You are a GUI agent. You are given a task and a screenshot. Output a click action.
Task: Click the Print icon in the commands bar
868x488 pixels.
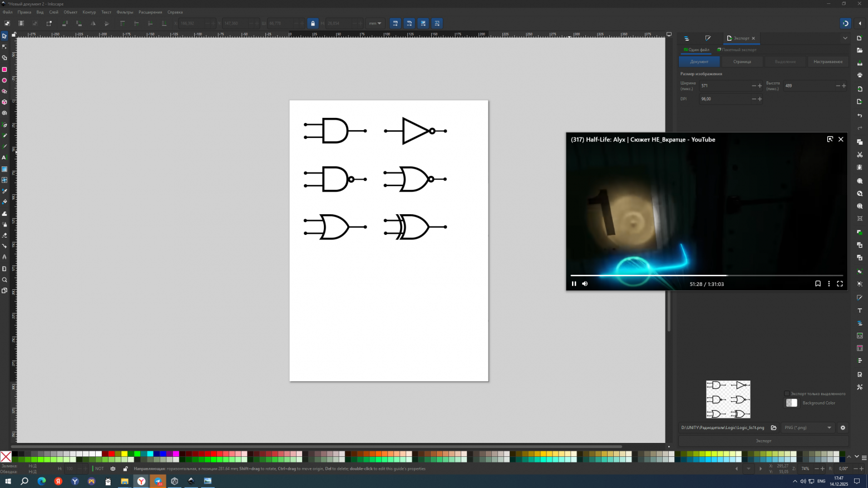[x=860, y=75]
